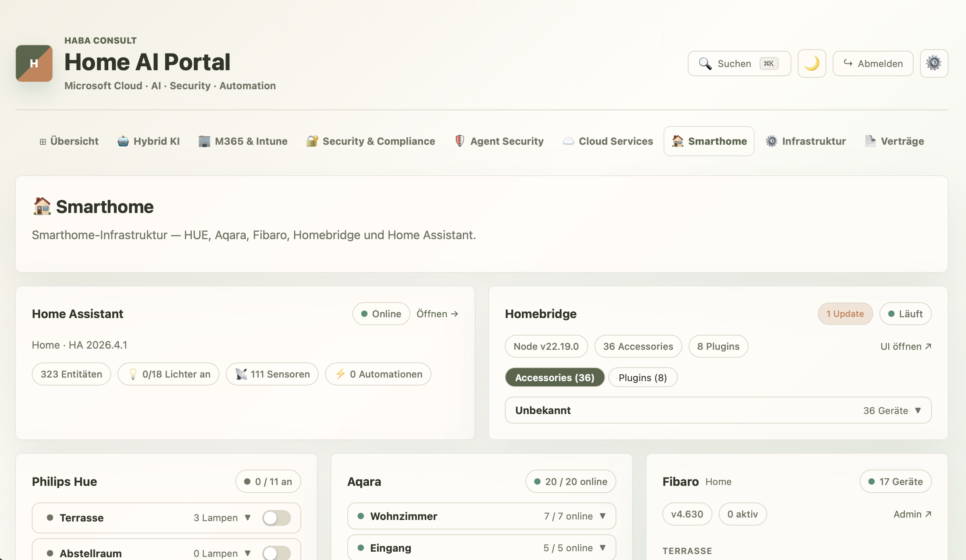Click the Fibaro 17 Geräte badge
966x560 pixels.
(x=896, y=481)
